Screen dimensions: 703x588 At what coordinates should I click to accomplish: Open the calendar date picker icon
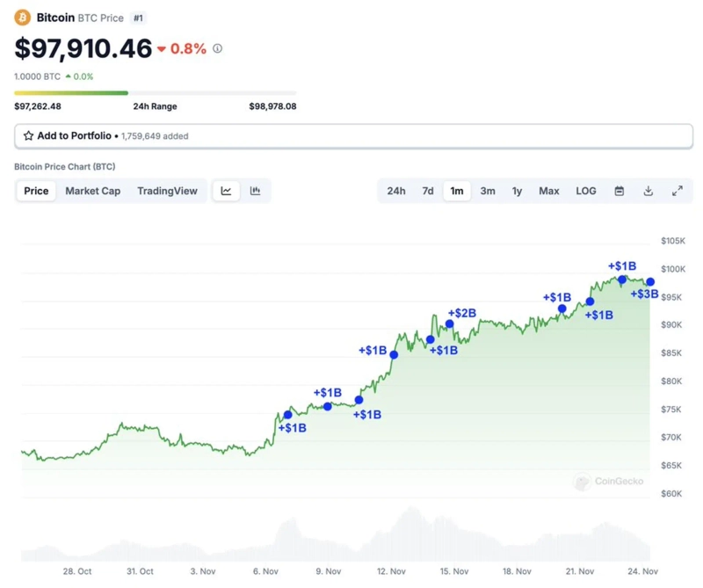[x=620, y=191]
